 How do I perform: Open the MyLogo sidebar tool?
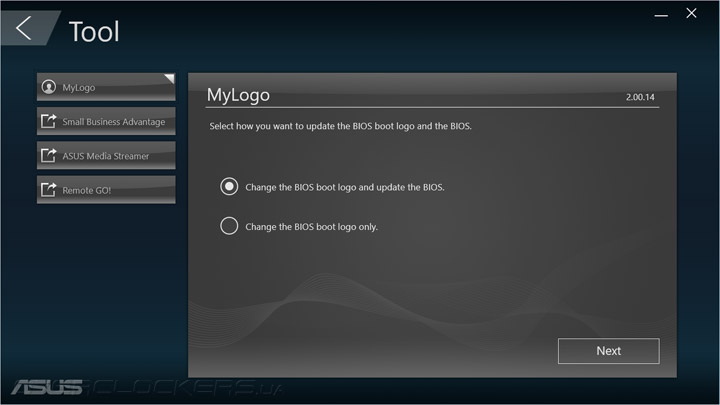[x=106, y=87]
